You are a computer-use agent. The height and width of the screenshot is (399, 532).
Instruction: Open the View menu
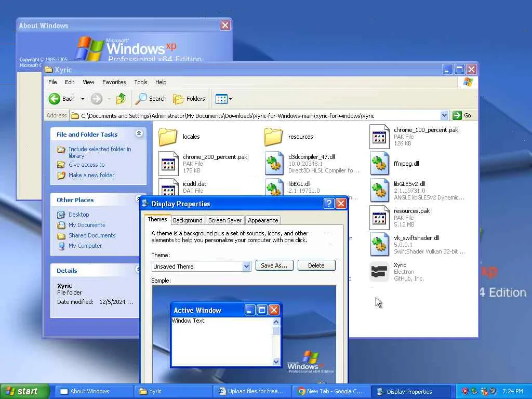point(88,82)
